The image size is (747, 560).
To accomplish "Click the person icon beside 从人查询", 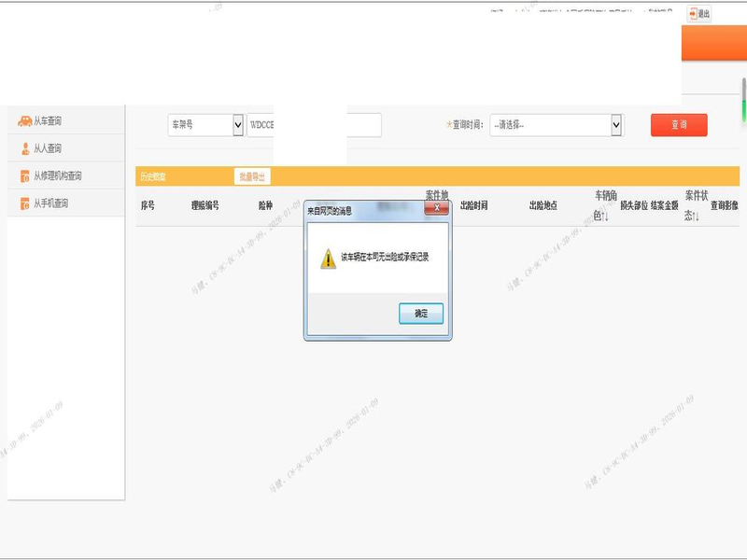I will (25, 148).
